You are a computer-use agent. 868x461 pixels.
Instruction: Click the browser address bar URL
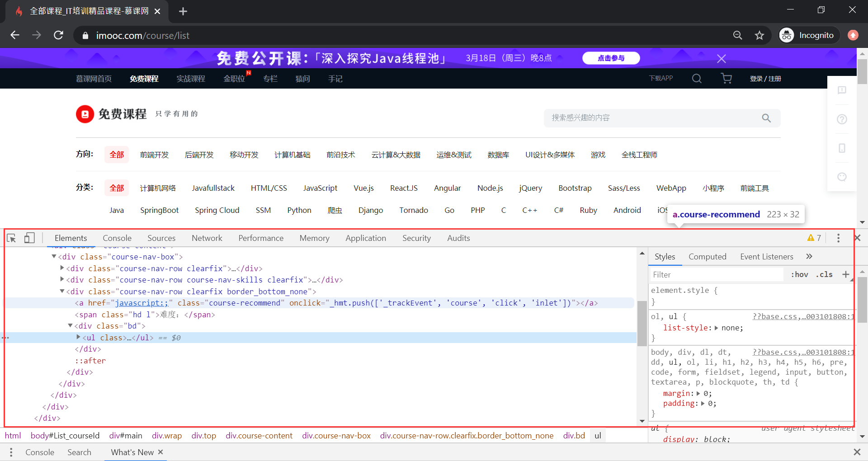(x=142, y=35)
